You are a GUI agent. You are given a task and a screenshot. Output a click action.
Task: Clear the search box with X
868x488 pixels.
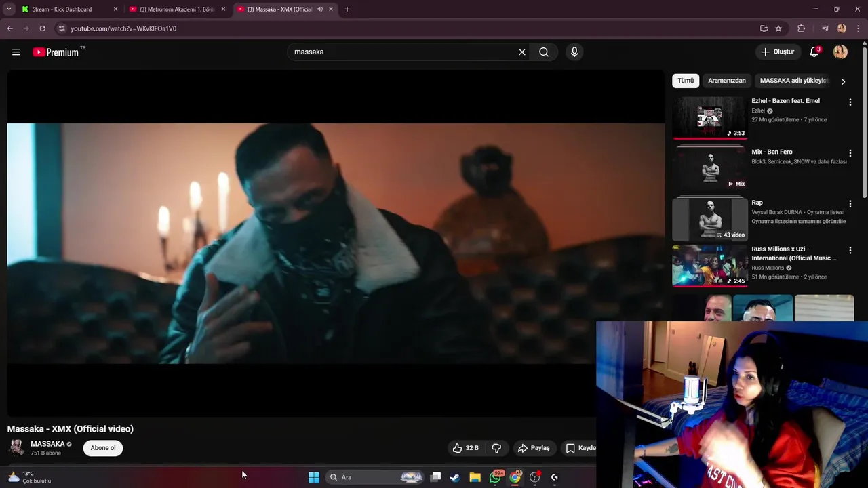[x=522, y=52]
